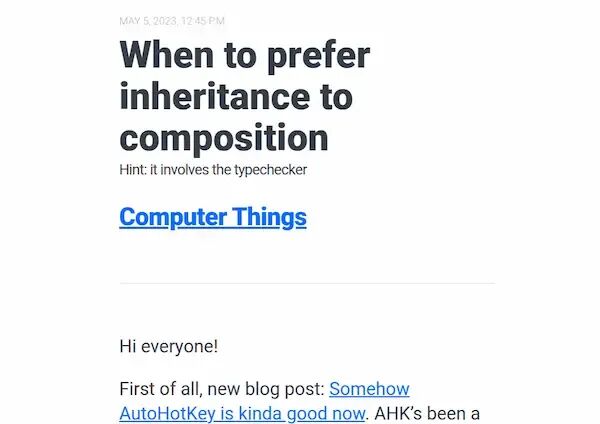The width and height of the screenshot is (600, 424).
Task: Click "good now" at the link's end
Action: (x=326, y=414)
